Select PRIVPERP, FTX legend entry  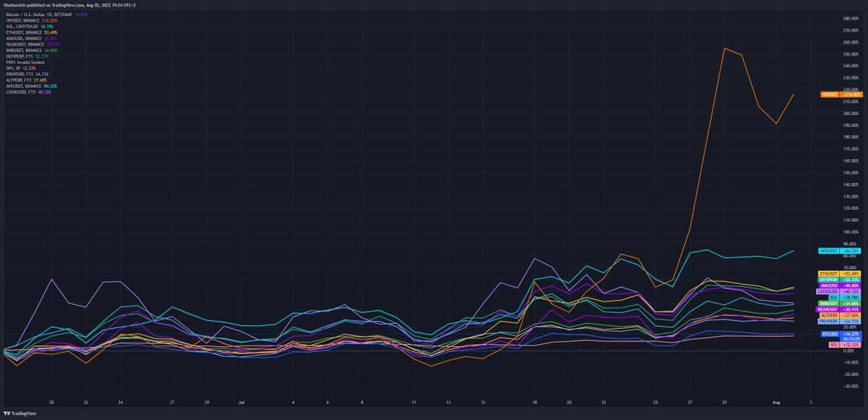[x=26, y=74]
